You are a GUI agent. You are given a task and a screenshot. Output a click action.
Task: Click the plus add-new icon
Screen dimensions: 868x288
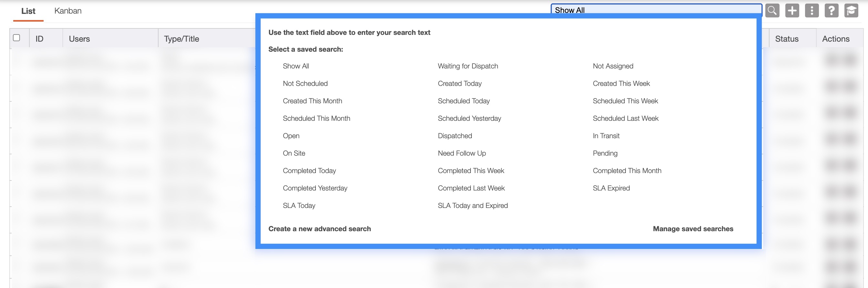(x=792, y=10)
